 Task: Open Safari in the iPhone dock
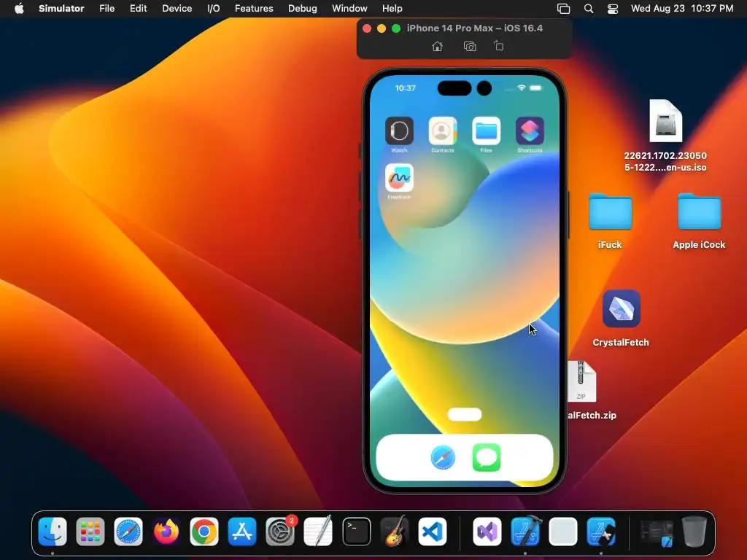(443, 458)
